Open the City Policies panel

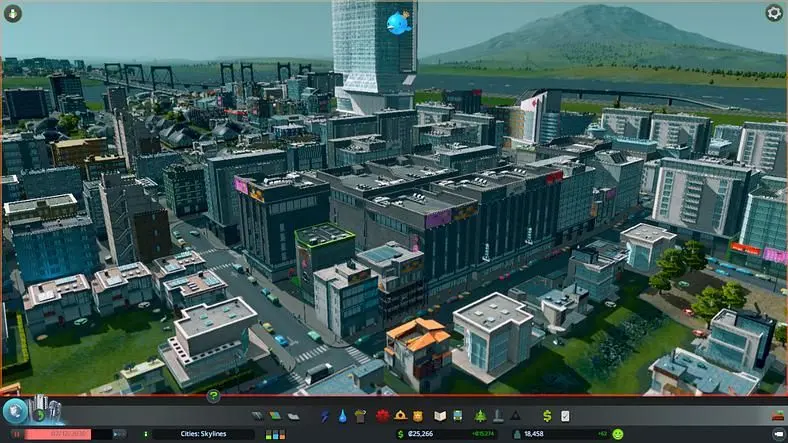click(x=565, y=416)
